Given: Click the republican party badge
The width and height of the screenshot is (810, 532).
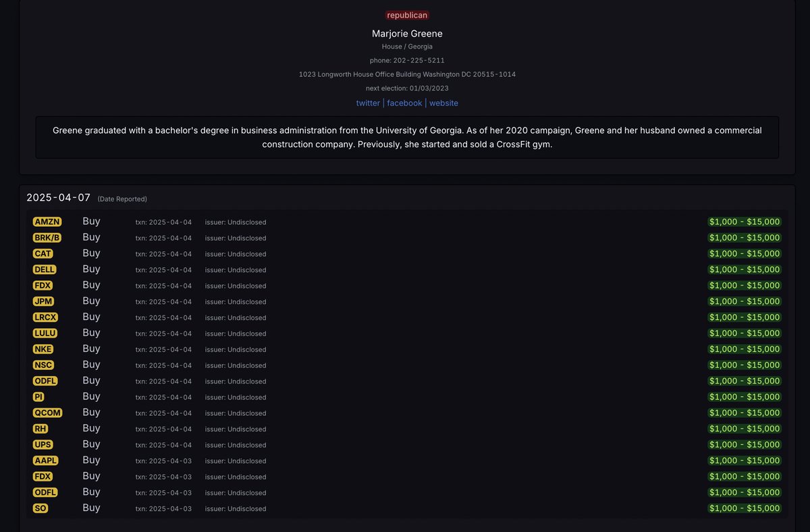Looking at the screenshot, I should pyautogui.click(x=407, y=15).
